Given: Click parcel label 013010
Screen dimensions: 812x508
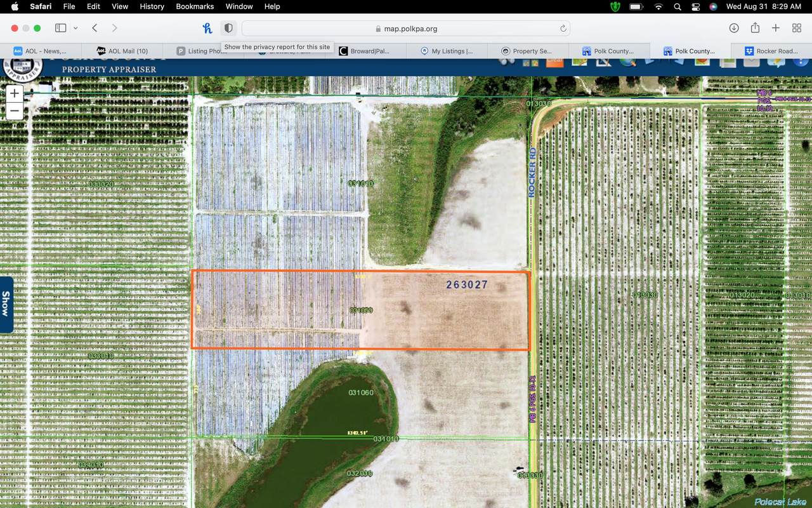Looking at the screenshot, I should [x=798, y=295].
